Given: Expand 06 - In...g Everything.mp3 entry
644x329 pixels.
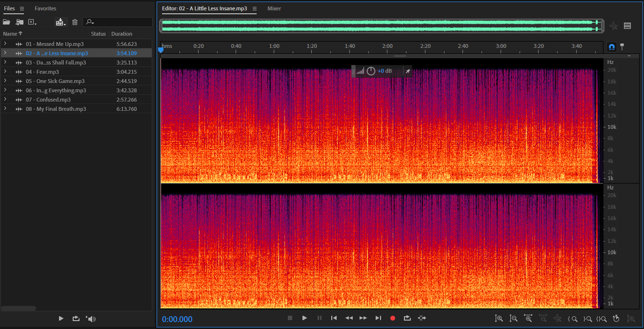Looking at the screenshot, I should coord(5,90).
